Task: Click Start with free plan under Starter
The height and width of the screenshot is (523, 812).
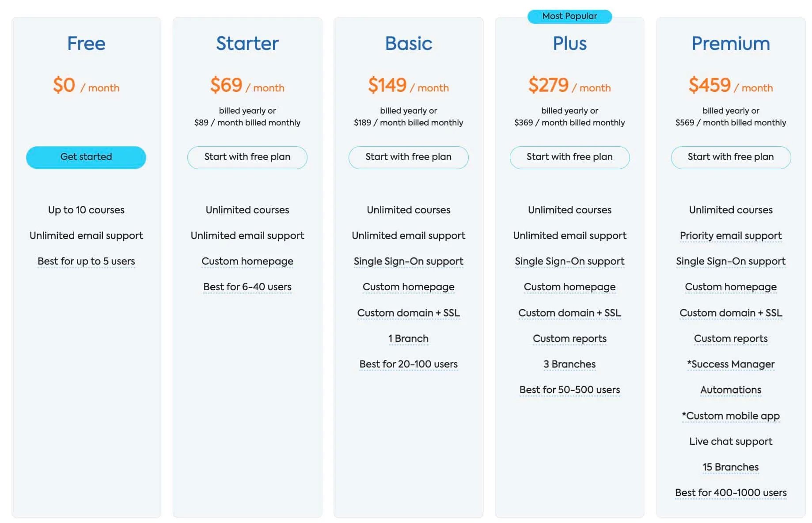Action: (247, 157)
